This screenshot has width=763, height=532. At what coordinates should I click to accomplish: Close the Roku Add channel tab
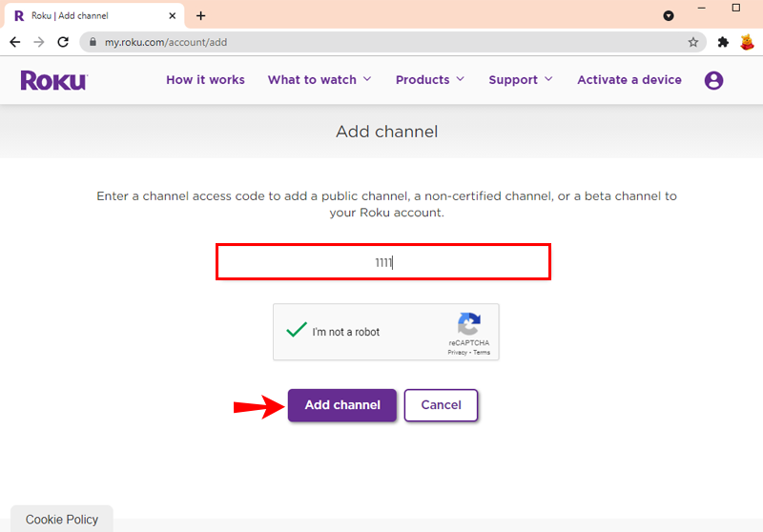[x=173, y=16]
